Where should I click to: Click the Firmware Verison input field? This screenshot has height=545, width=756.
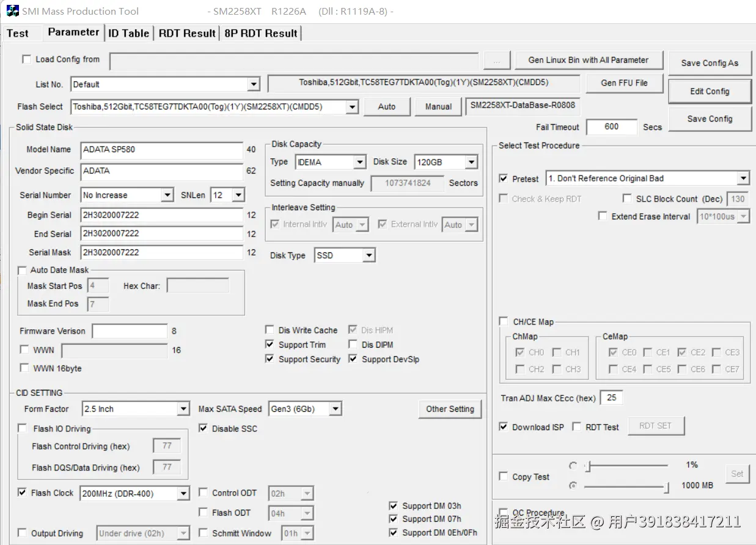tap(130, 331)
